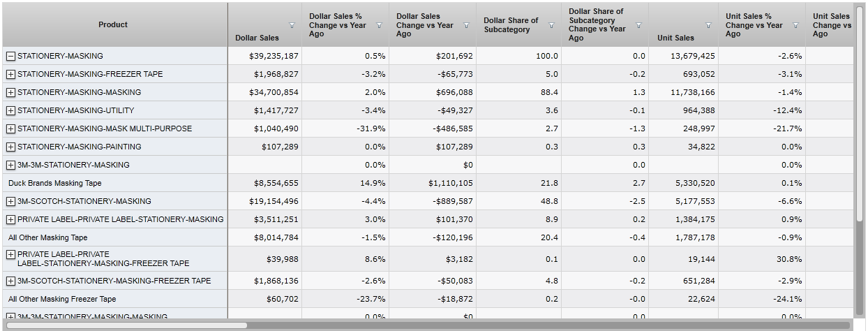868x331 pixels.
Task: Click the Product column header
Action: [x=113, y=24]
